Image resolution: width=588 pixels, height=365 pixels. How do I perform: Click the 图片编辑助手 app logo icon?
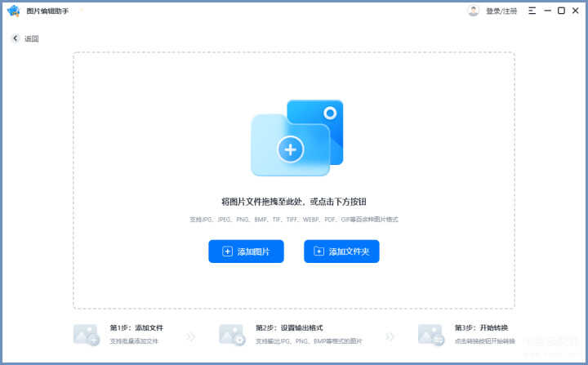pyautogui.click(x=14, y=11)
